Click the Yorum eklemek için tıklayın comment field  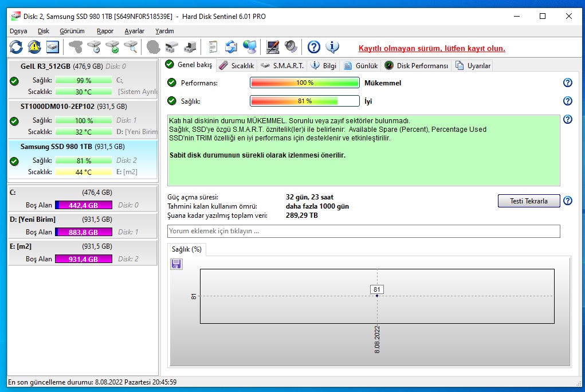[363, 231]
